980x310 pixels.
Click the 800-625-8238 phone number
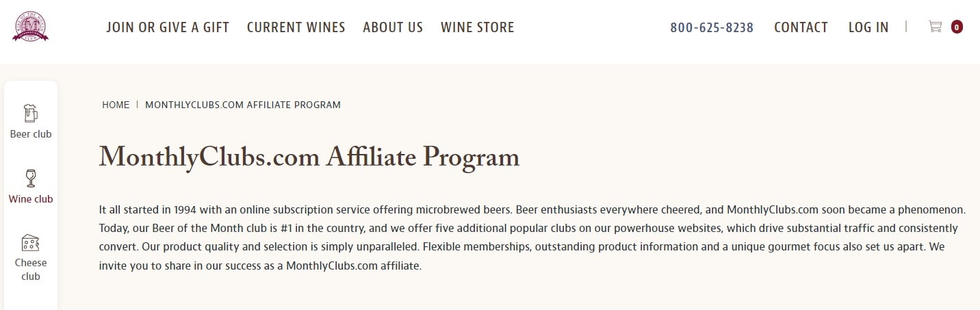click(x=712, y=27)
